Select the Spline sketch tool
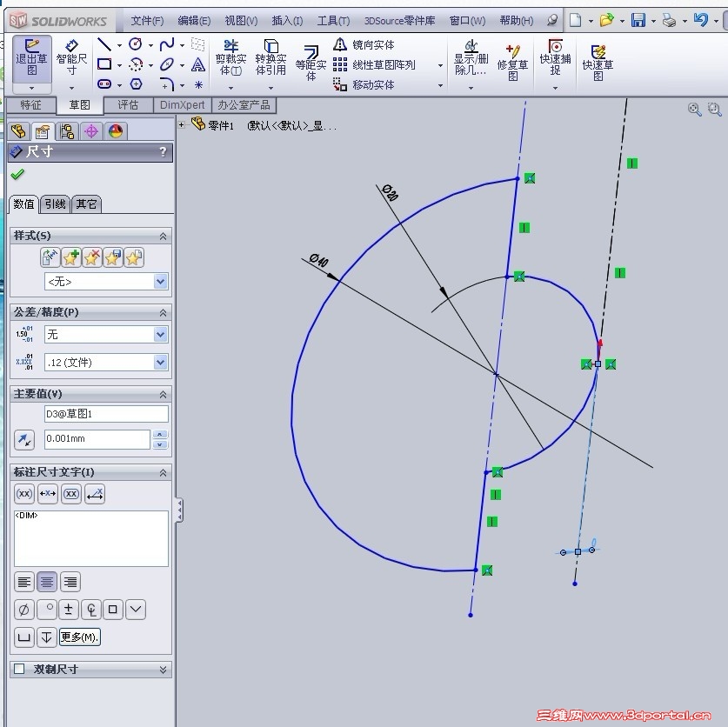 click(x=167, y=44)
